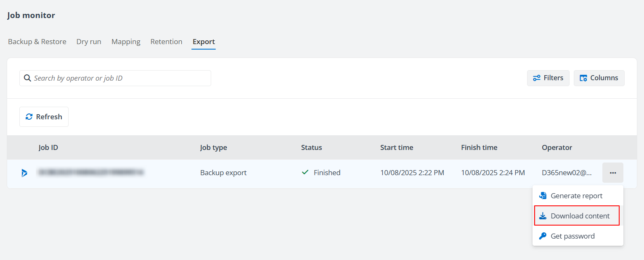Viewport: 644px width, 260px height.
Task: Click the Job ID column header
Action: pos(48,147)
